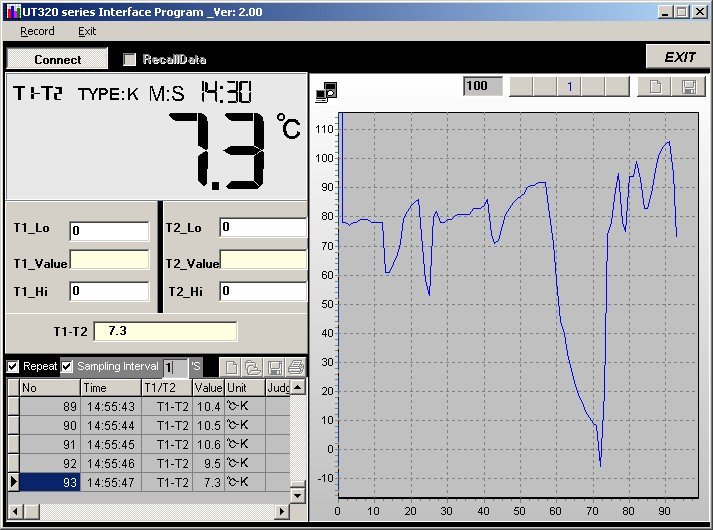The height and width of the screenshot is (530, 713).
Task: Click the table's vertical scrollbar up arrow
Action: (x=297, y=386)
